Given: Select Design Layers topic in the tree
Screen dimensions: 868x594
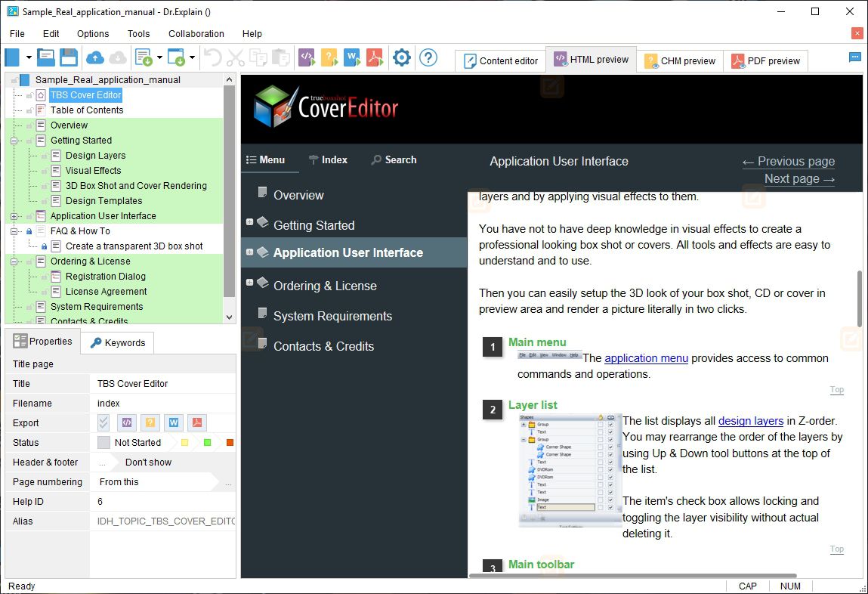Looking at the screenshot, I should coord(95,156).
